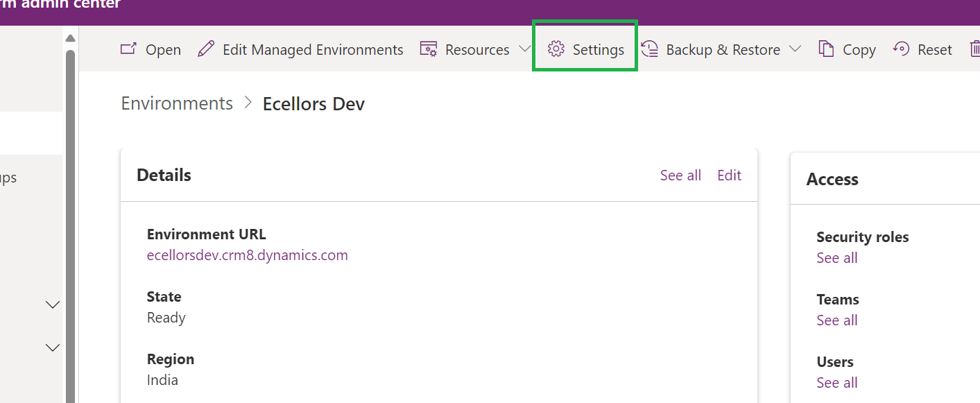This screenshot has width=980, height=403.
Task: Click the Delete trash icon at the toolbar edge
Action: (974, 49)
